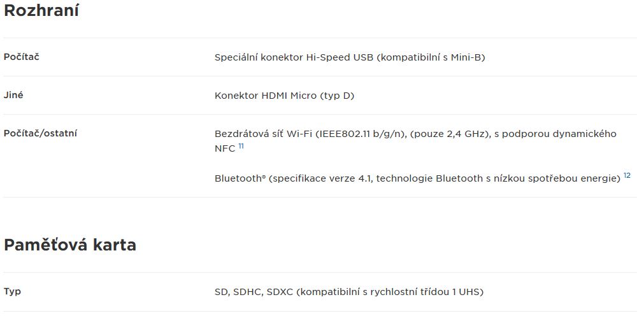
Task: Select the Počítač row label
Action: pos(22,57)
